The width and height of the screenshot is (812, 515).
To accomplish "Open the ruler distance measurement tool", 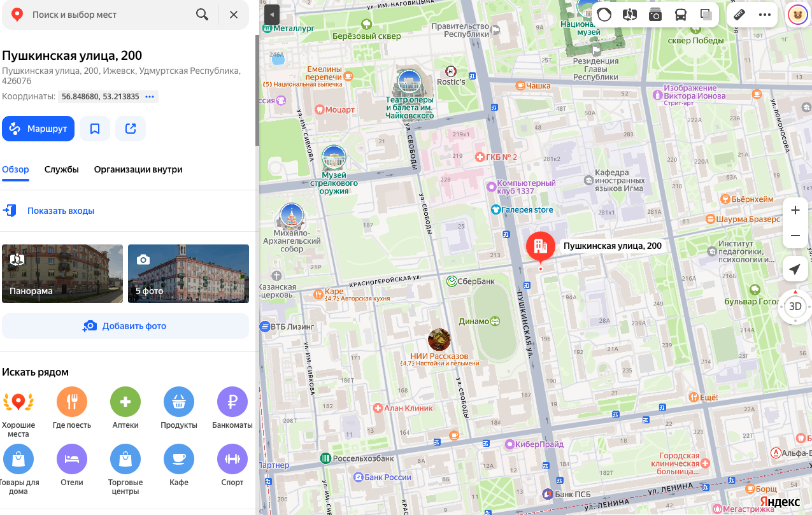I will click(x=739, y=15).
